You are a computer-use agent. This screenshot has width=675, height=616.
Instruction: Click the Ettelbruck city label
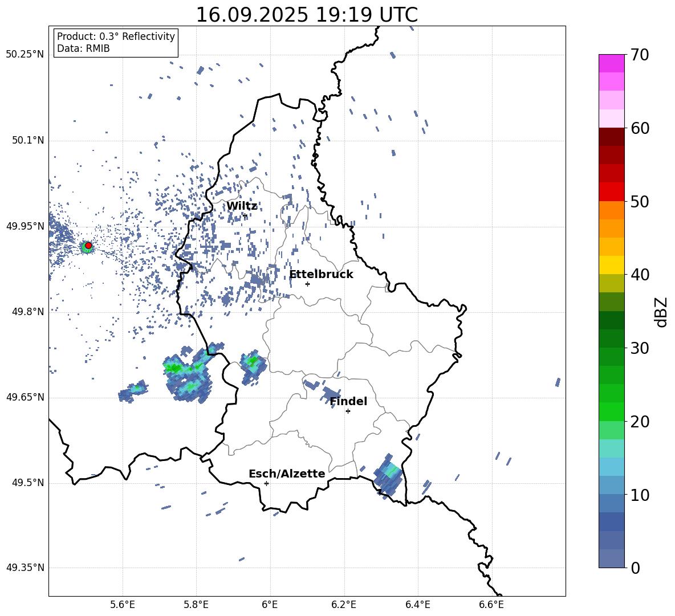point(321,275)
